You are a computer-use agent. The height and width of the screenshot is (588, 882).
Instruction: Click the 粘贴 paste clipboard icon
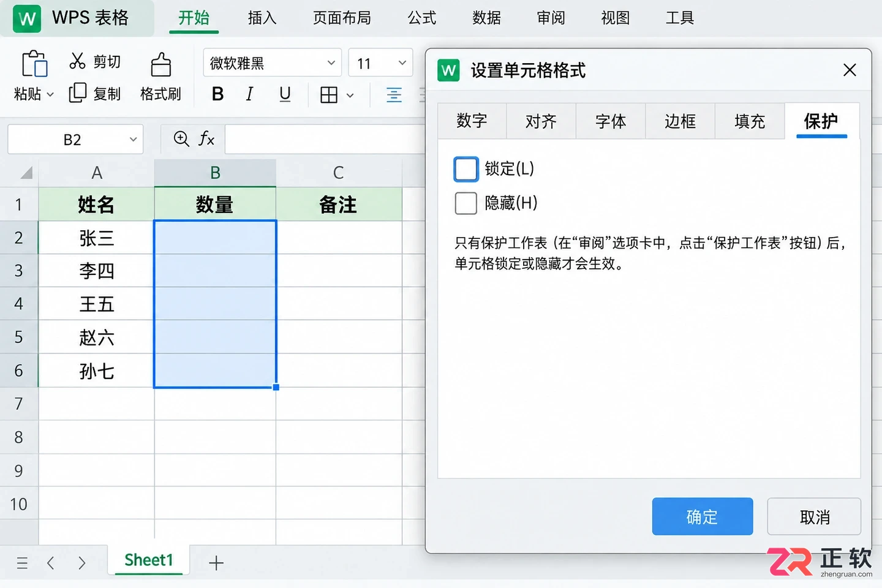click(34, 63)
